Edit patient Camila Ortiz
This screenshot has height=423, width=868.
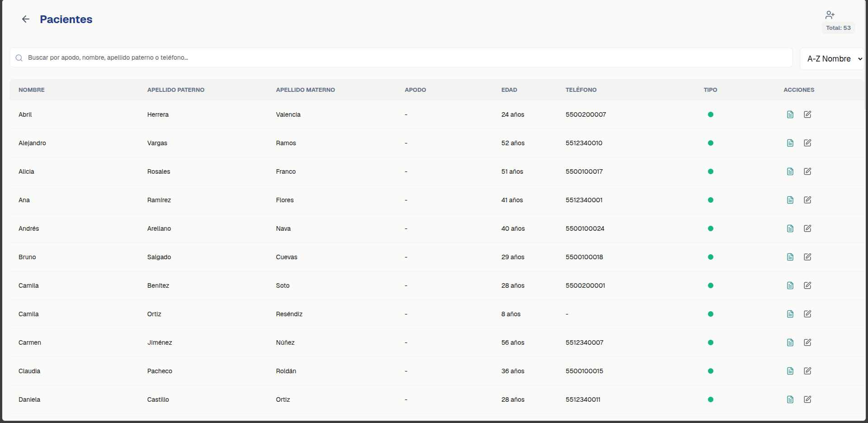coord(807,314)
